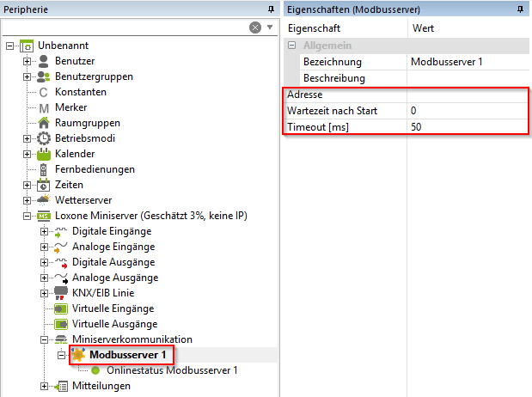The width and height of the screenshot is (532, 397).
Task: Collapse the Modbusserver 1 node
Action: click(61, 355)
